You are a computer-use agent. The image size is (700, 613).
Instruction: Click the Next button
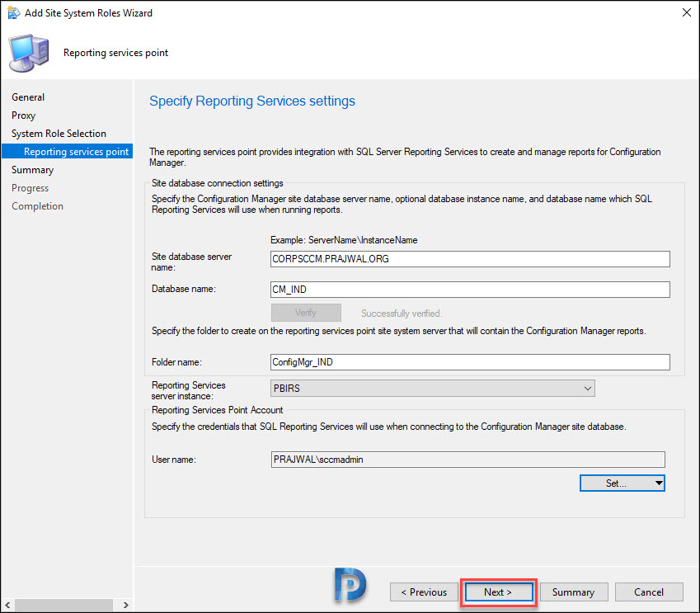[x=499, y=592]
